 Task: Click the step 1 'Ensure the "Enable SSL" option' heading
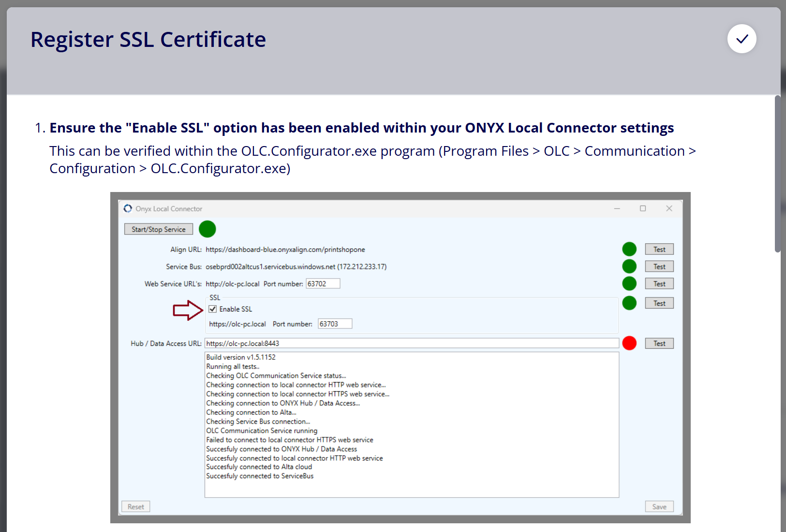(x=362, y=128)
